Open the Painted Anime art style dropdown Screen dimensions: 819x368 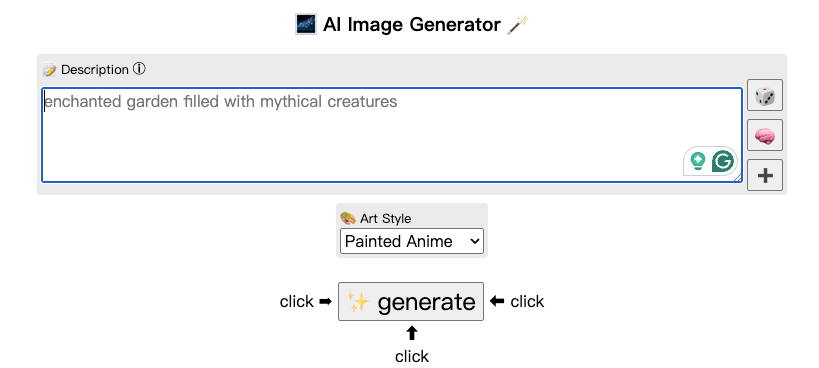pyautogui.click(x=412, y=241)
